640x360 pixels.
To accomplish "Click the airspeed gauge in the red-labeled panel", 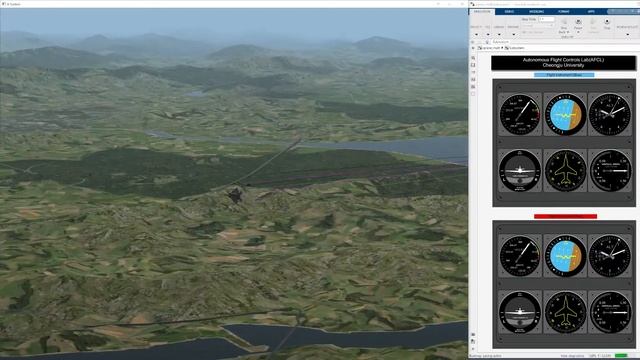I will [x=520, y=256].
